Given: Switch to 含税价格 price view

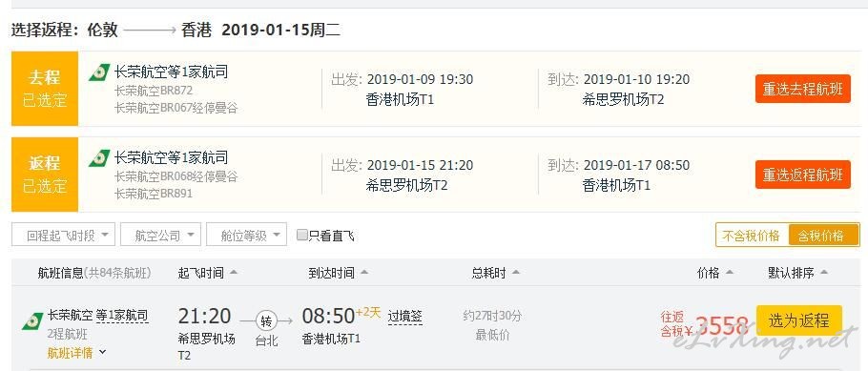Looking at the screenshot, I should point(824,236).
